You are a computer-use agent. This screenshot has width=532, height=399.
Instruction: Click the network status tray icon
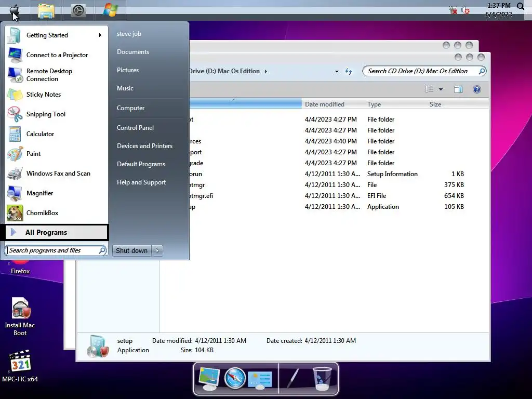(x=453, y=10)
